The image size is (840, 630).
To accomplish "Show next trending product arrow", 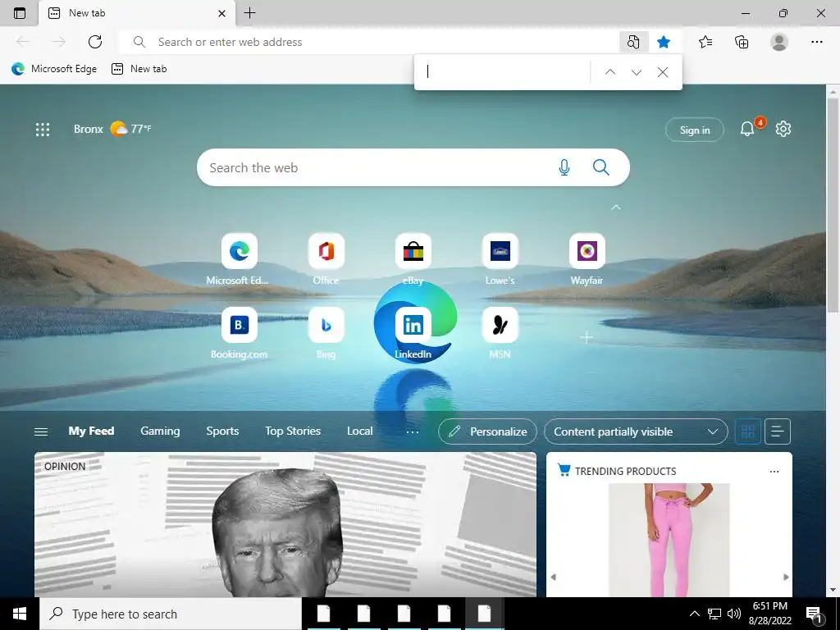I will point(786,577).
